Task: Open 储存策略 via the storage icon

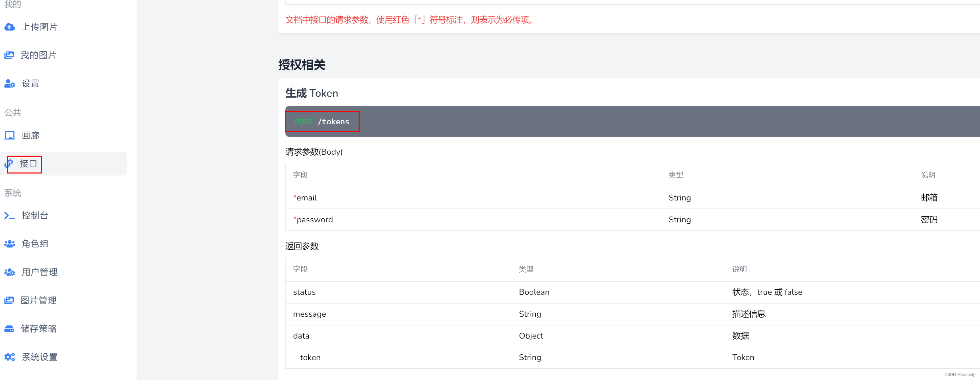Action: pos(9,328)
